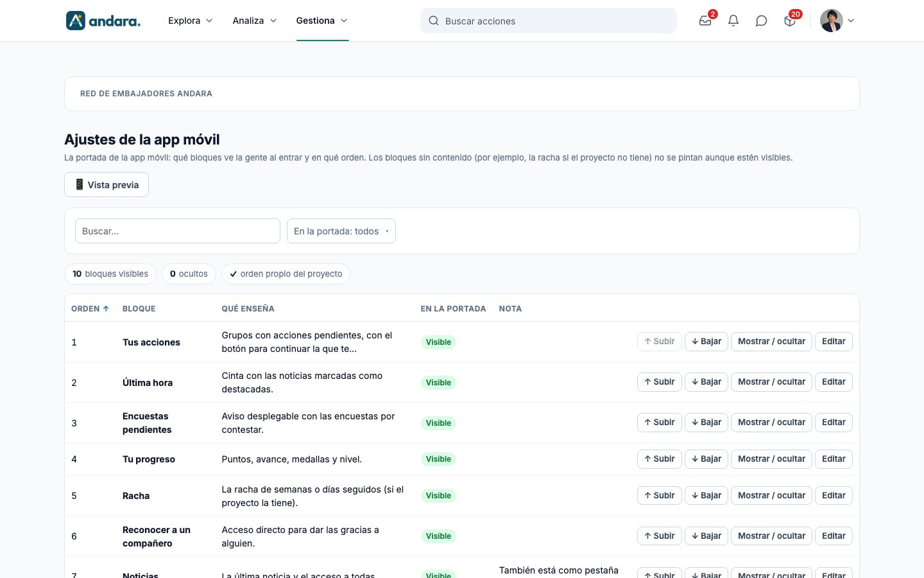Open the notifications bell

tap(733, 21)
